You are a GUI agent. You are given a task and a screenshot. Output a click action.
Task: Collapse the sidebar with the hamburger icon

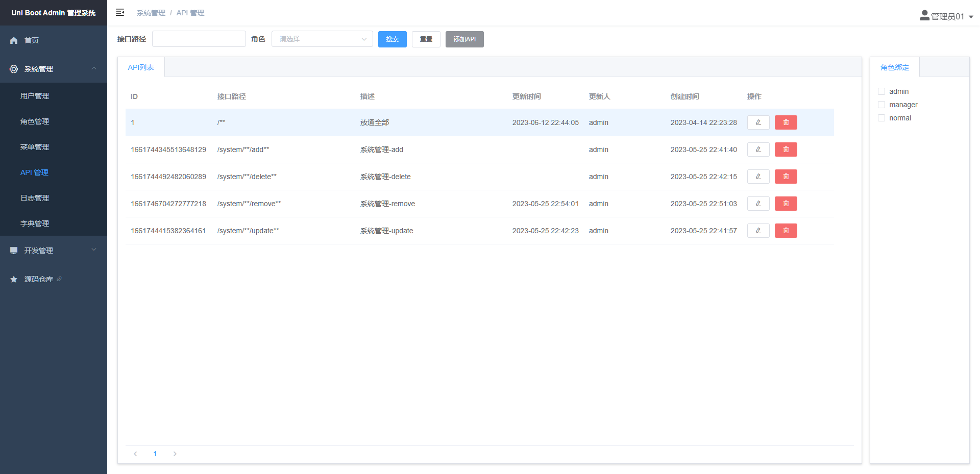point(120,12)
